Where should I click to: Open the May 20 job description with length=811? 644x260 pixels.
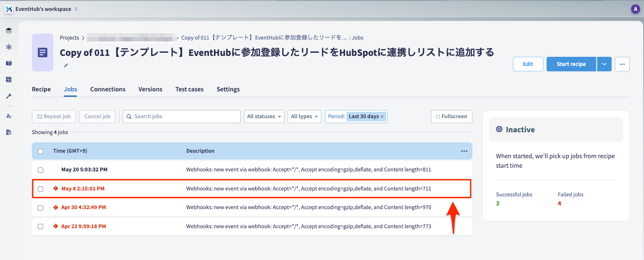pos(309,170)
